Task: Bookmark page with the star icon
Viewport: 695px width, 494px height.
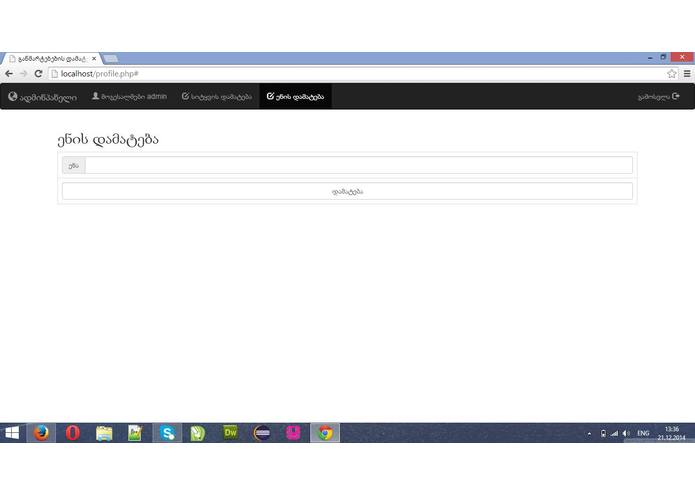Action: pos(672,74)
